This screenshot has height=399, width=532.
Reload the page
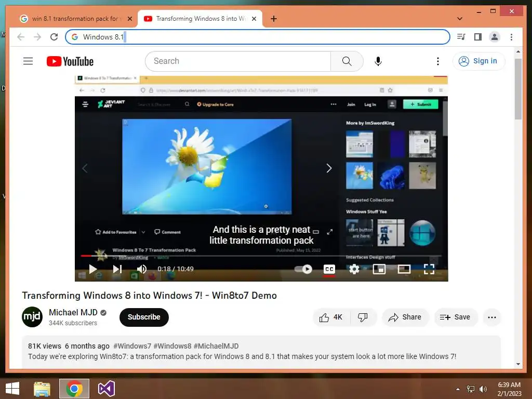click(x=54, y=37)
